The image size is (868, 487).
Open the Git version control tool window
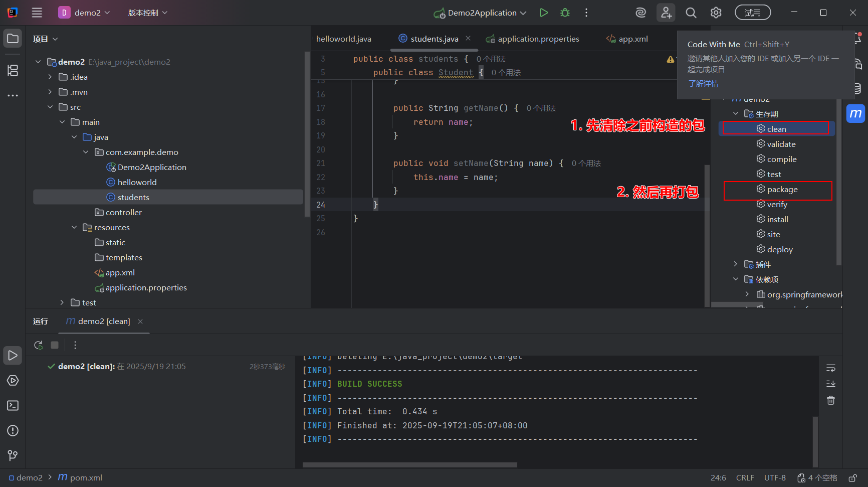point(13,455)
